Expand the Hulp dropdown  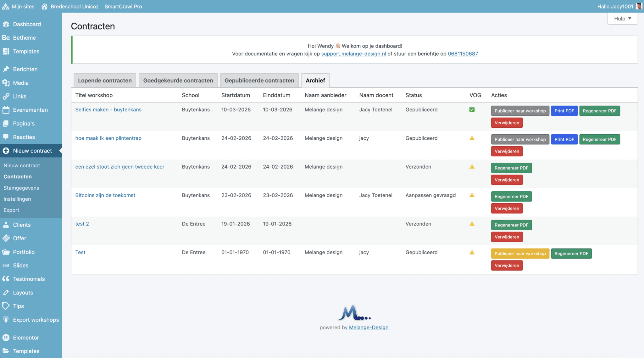coord(622,19)
